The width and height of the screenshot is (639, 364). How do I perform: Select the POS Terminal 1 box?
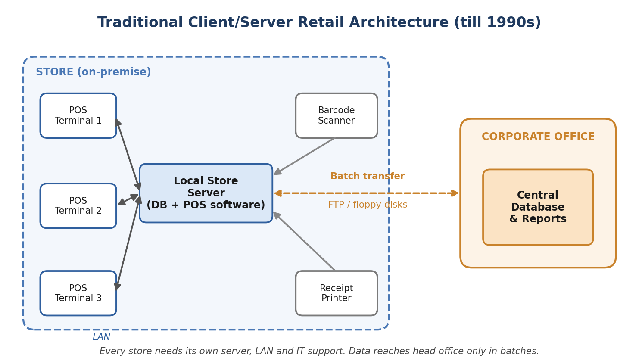(78, 116)
